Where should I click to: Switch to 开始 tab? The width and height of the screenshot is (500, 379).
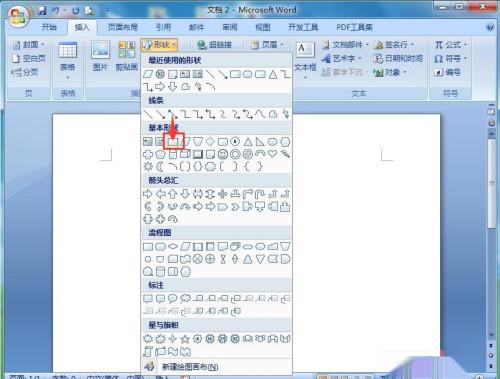pyautogui.click(x=49, y=27)
